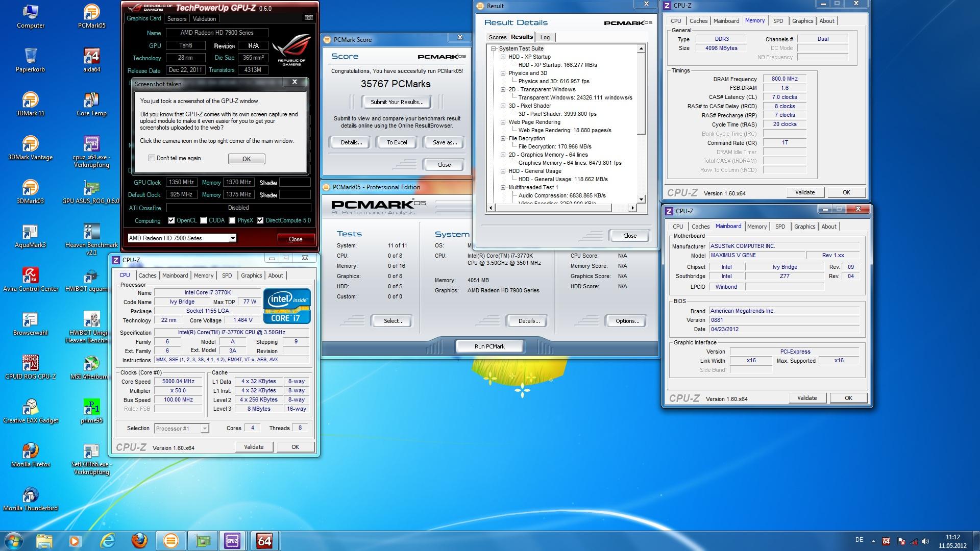Launch the Browserwahl desktop icon
Viewport: 980px width, 551px height.
pos(31,323)
